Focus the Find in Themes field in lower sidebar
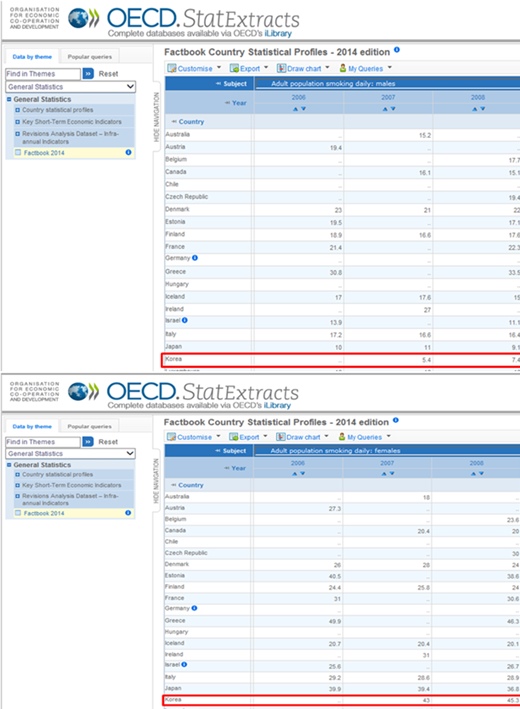 43,442
